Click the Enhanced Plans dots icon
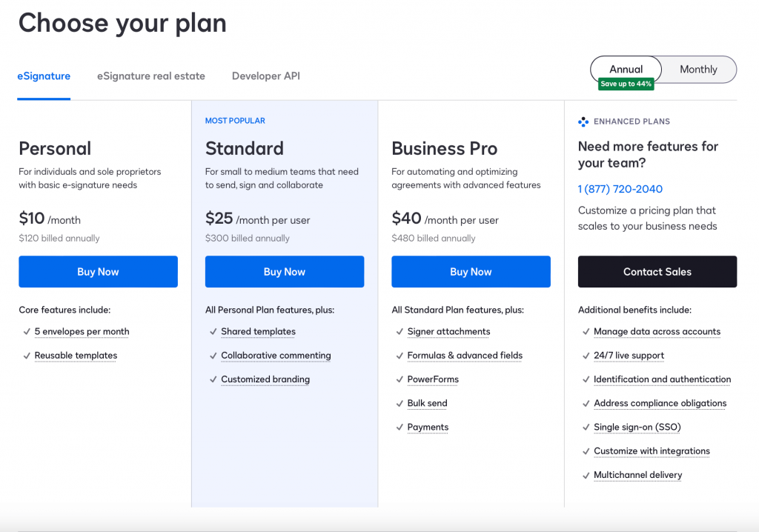The width and height of the screenshot is (759, 532). click(x=583, y=122)
